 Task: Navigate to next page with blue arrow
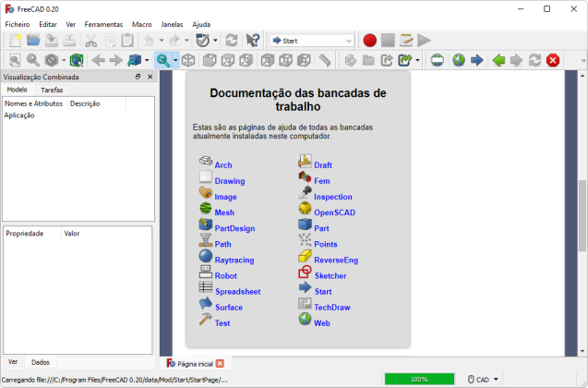tap(477, 60)
